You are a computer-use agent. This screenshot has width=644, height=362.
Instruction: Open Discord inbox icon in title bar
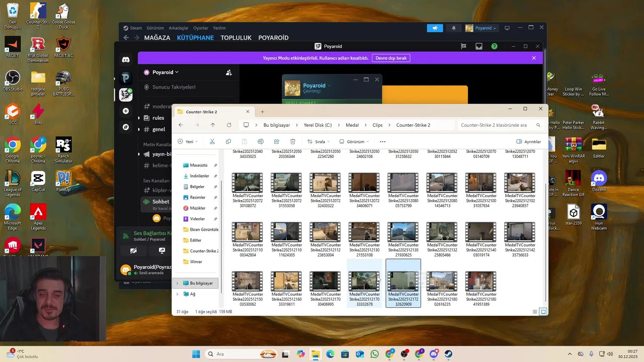coord(479,46)
